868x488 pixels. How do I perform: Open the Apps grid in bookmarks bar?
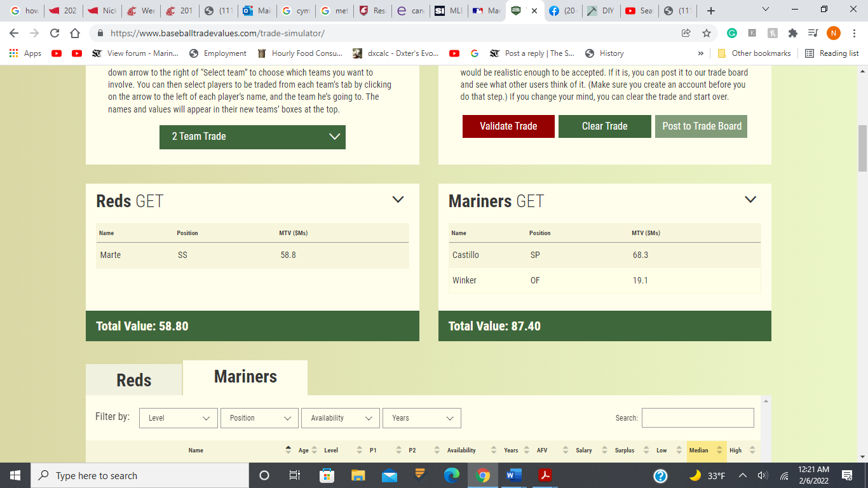(25, 53)
